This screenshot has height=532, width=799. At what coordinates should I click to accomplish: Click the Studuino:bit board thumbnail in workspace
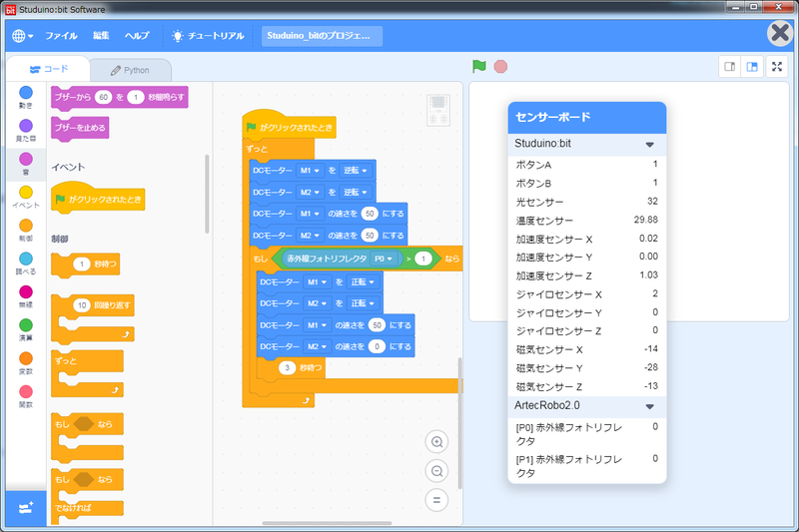pyautogui.click(x=438, y=110)
